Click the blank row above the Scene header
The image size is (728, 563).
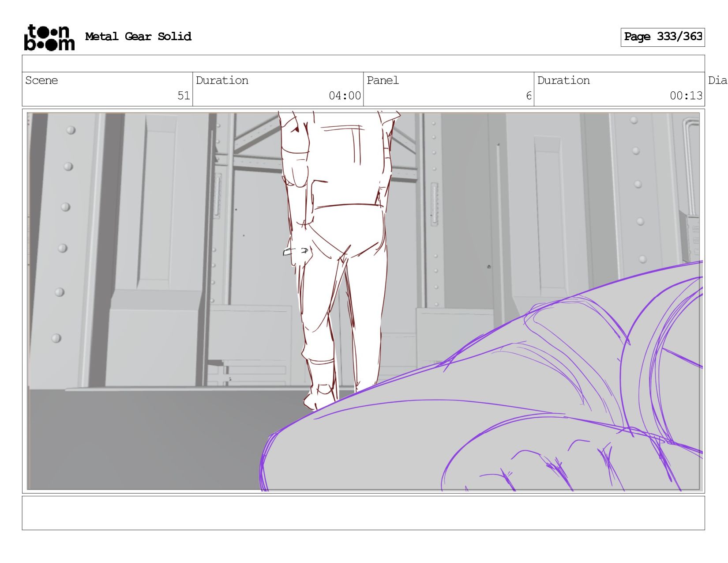pyautogui.click(x=364, y=64)
